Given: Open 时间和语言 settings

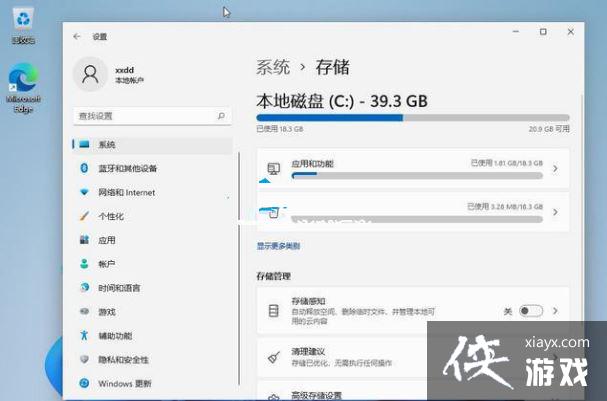Looking at the screenshot, I should pyautogui.click(x=153, y=288).
